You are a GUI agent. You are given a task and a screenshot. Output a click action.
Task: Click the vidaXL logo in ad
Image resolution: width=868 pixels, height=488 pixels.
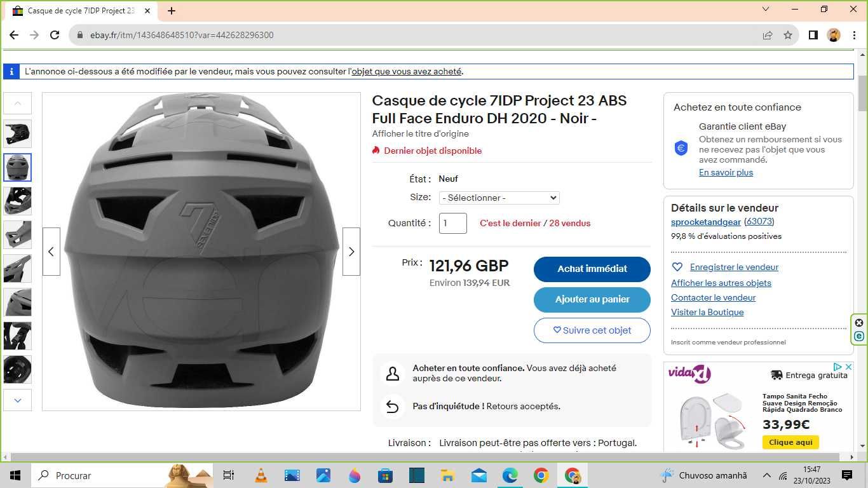[x=689, y=374]
